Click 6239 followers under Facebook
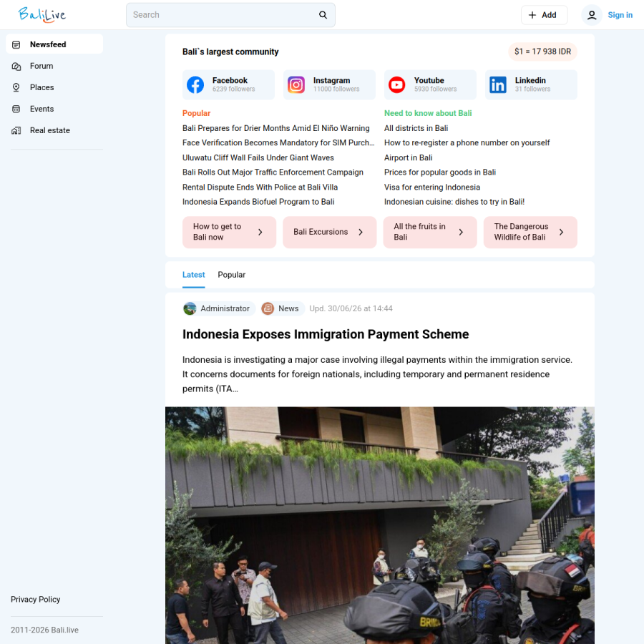The height and width of the screenshot is (644, 644). pyautogui.click(x=234, y=89)
